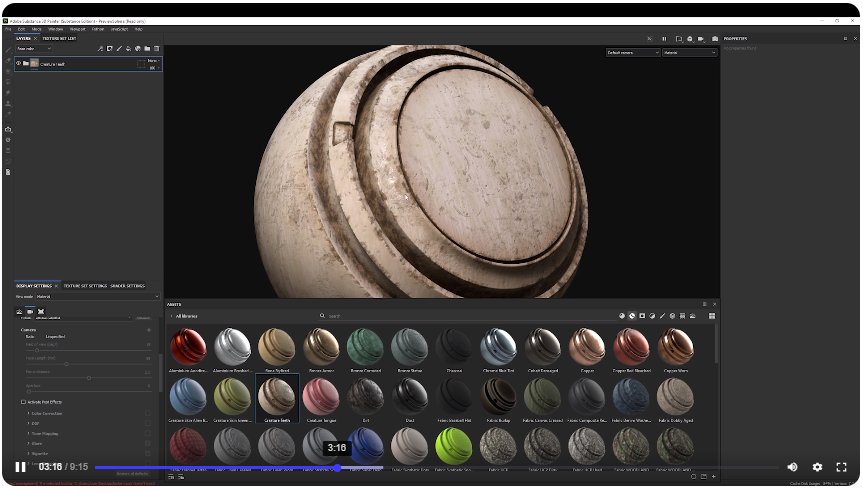Select the Creature Tongue material thumbnail
This screenshot has height=493, width=863.
[321, 397]
